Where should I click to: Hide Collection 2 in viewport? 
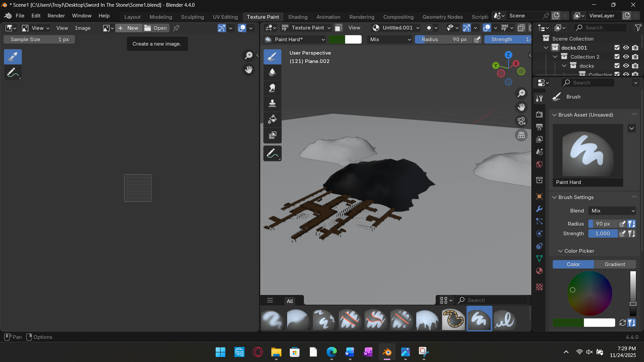point(626,57)
